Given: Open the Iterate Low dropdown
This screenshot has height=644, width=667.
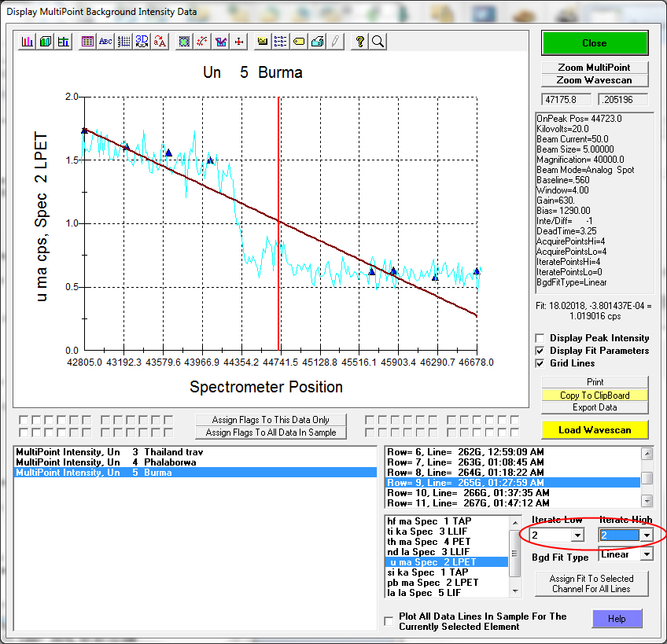Looking at the screenshot, I should coord(579,535).
